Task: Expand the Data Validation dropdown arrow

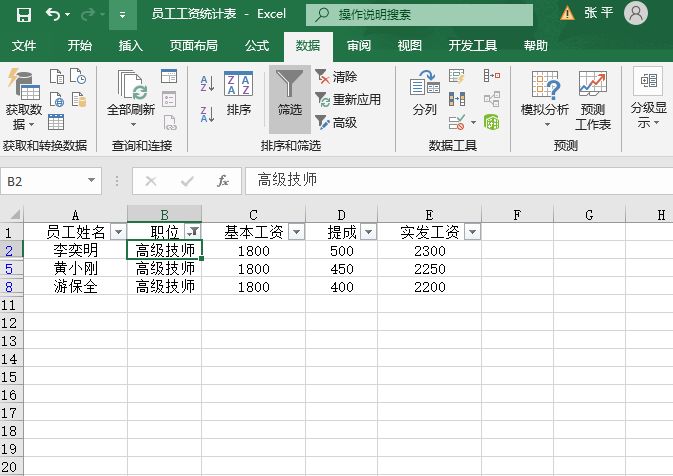Action: (x=473, y=122)
